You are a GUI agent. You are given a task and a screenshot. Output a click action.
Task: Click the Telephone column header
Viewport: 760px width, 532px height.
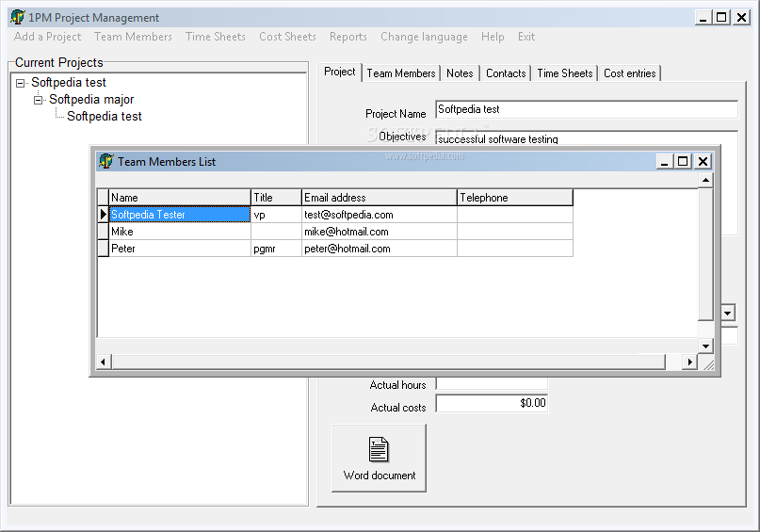point(515,198)
